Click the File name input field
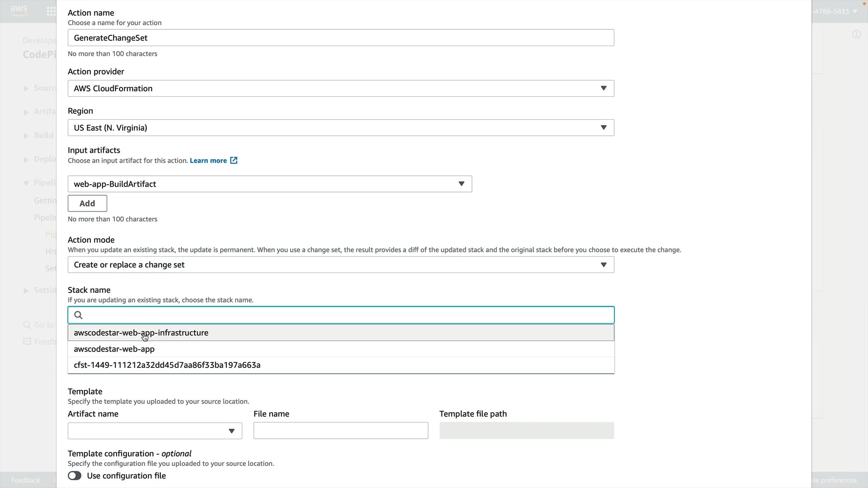868x488 pixels. click(x=340, y=431)
